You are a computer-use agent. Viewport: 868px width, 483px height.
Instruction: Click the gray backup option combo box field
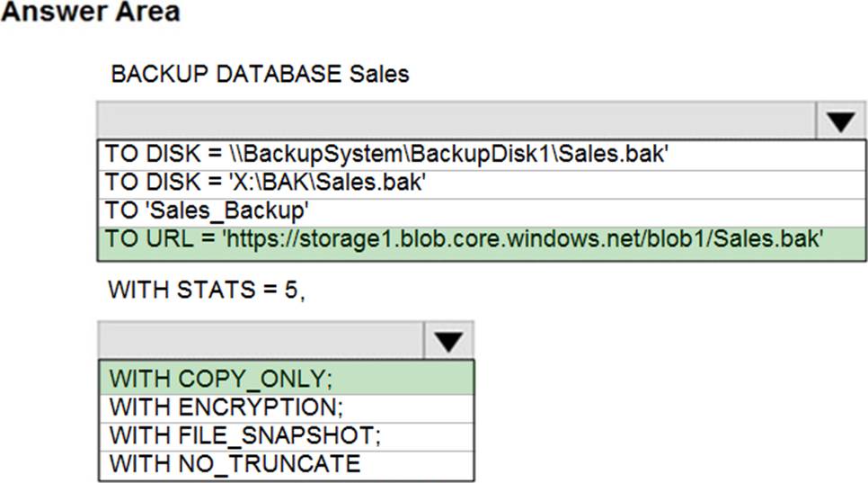(261, 340)
